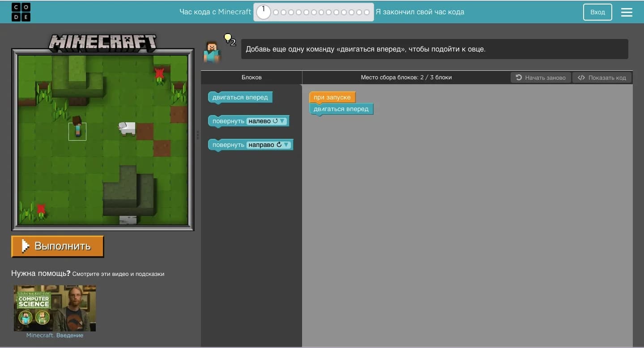Open the «Час кода с Minecraft» header link

[x=215, y=12]
